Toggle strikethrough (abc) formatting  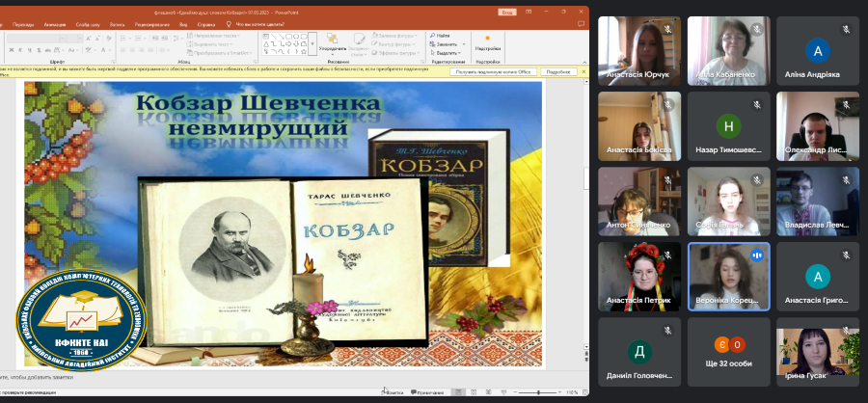[x=47, y=50]
